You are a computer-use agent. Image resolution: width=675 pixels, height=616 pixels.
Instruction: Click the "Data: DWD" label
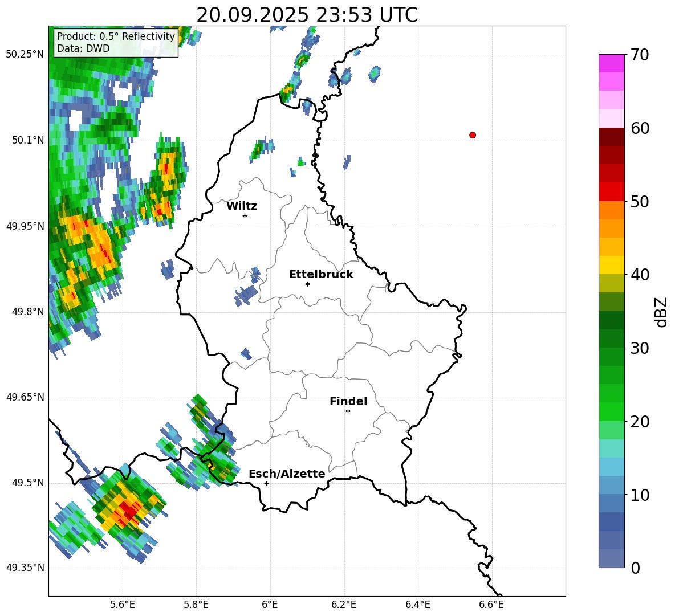click(83, 48)
